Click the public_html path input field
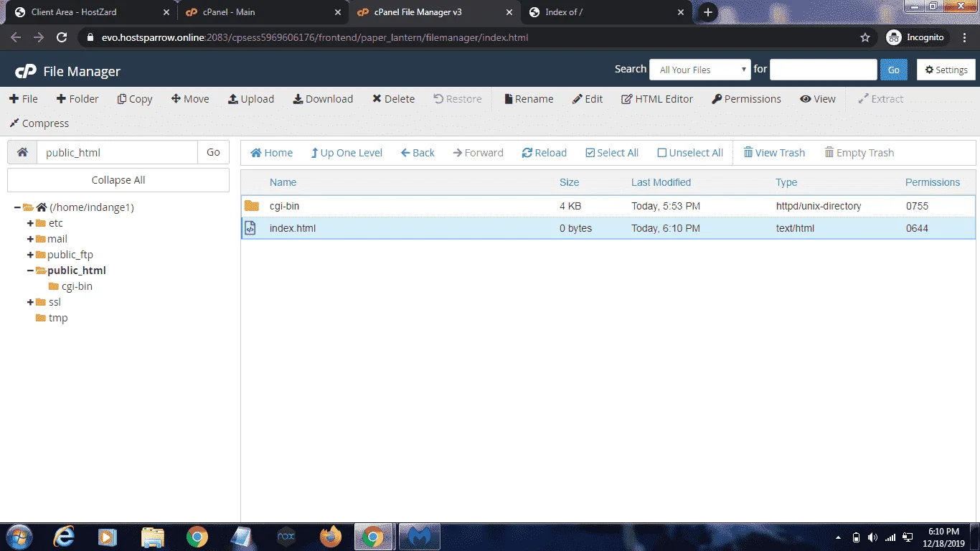 117,152
